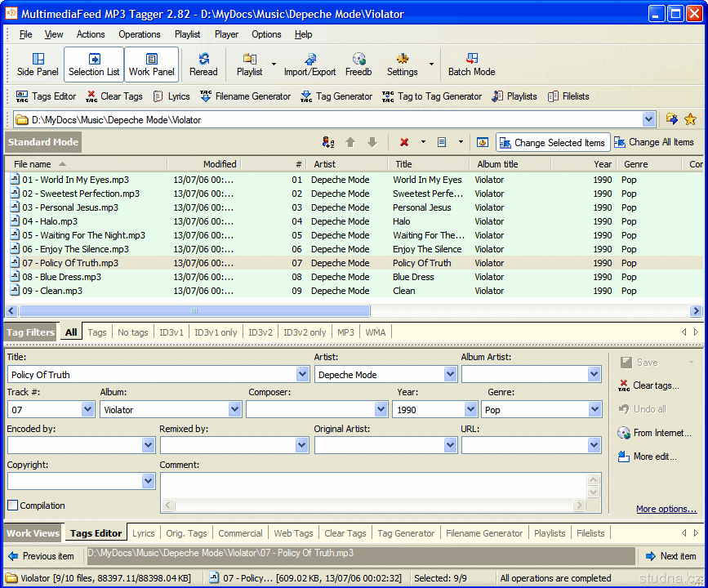
Task: Switch to the ID3v2 only filter tab
Action: click(x=305, y=332)
